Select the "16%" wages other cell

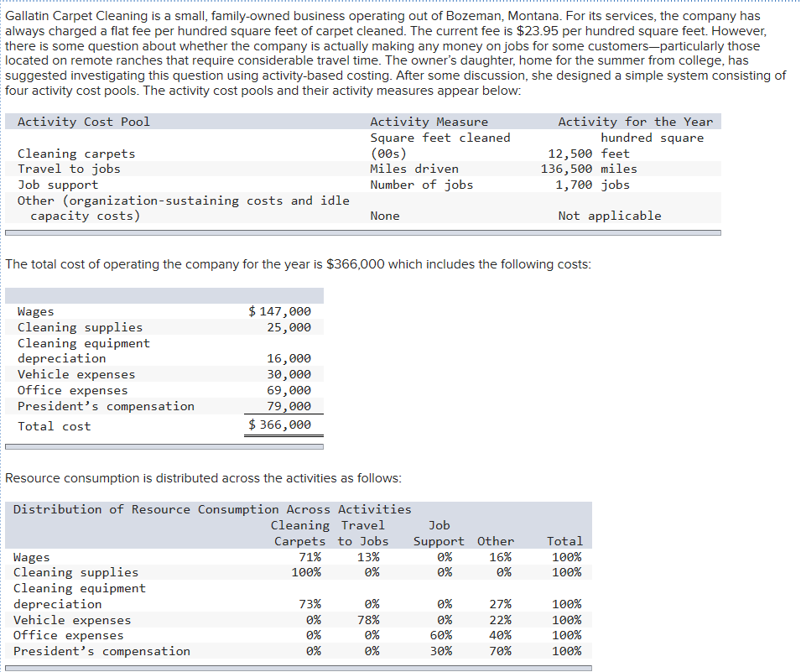[x=500, y=557]
